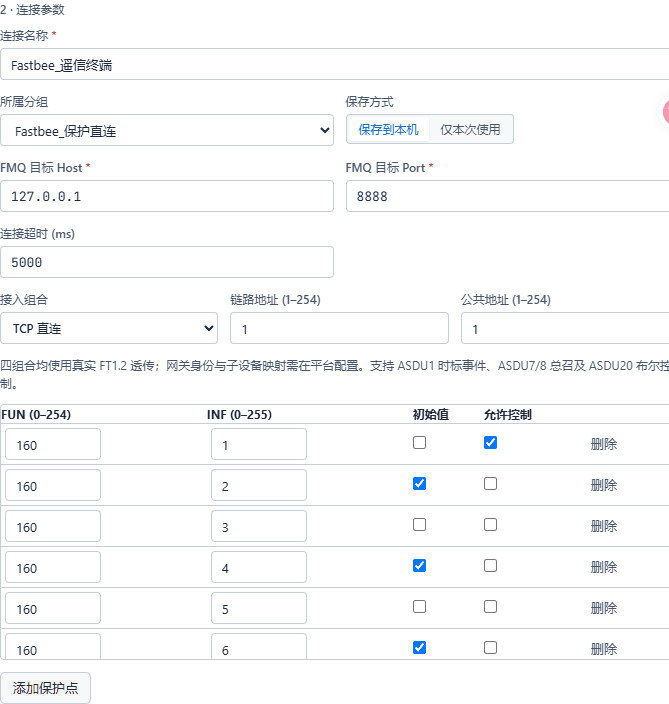This screenshot has width=669, height=704.
Task: Select 仅本次使用 save option
Action: [470, 130]
